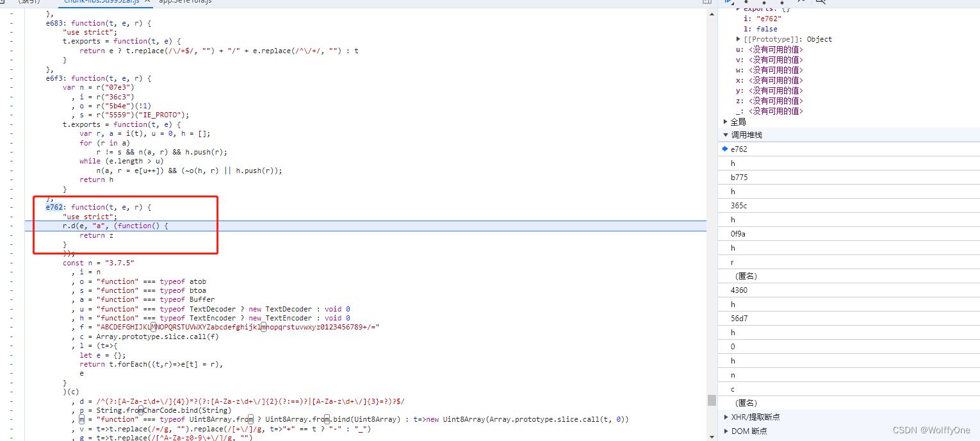Click the source editor vertical scrollbar thumb
980x441 pixels.
[711, 400]
